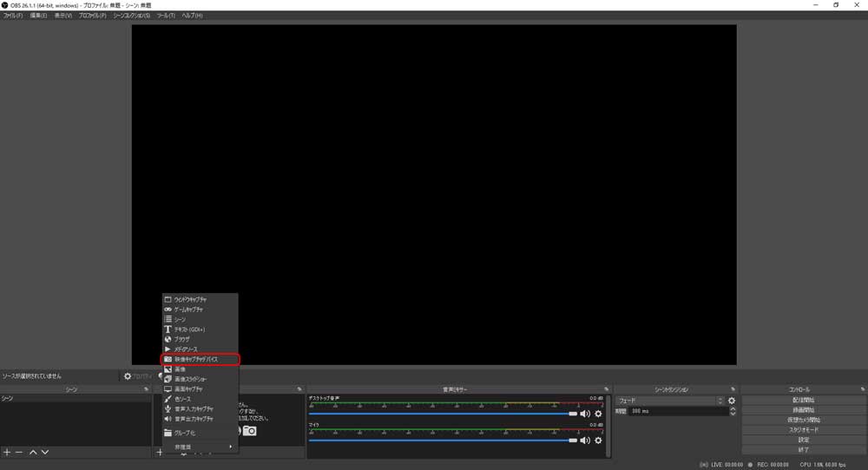
Task: Open the シーンコレクション(S) menu
Action: click(x=131, y=16)
